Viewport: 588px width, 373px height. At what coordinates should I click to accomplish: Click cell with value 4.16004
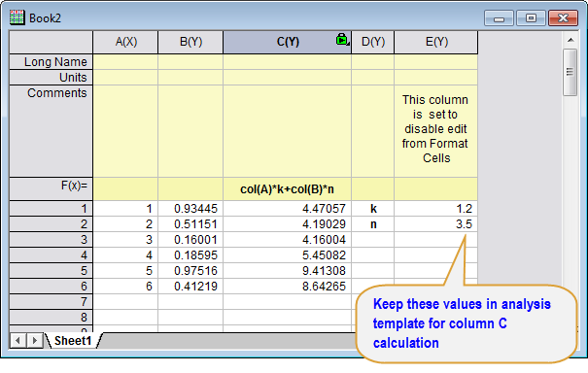click(288, 240)
